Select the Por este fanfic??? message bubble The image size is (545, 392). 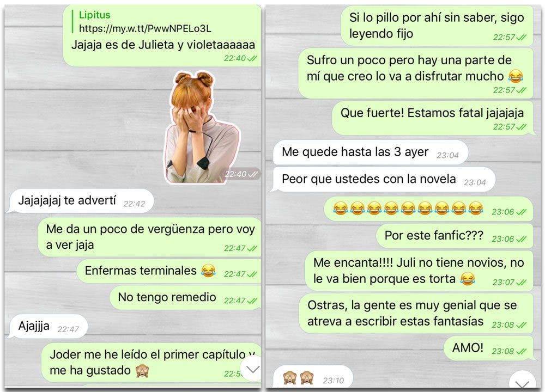coord(455,236)
